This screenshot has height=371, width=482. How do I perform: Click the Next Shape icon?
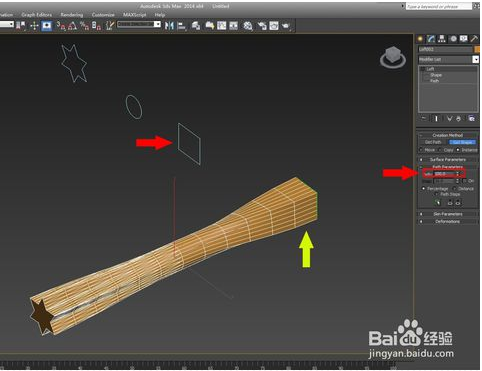(x=458, y=202)
